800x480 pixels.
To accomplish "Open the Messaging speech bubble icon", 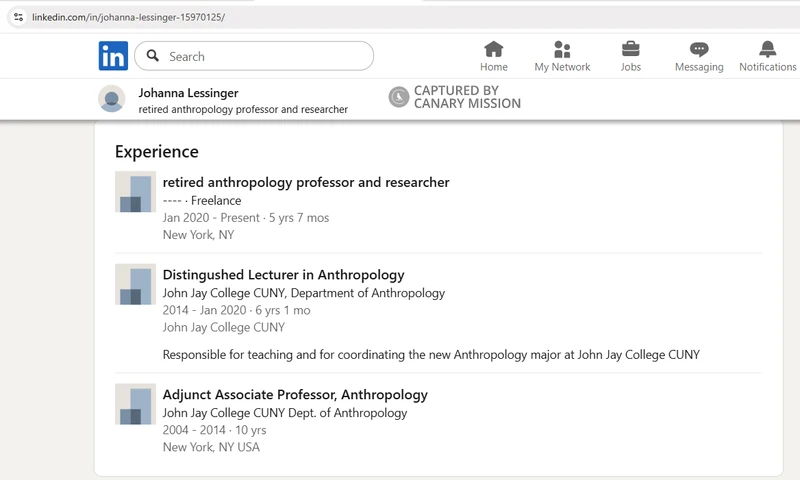I will coord(699,49).
